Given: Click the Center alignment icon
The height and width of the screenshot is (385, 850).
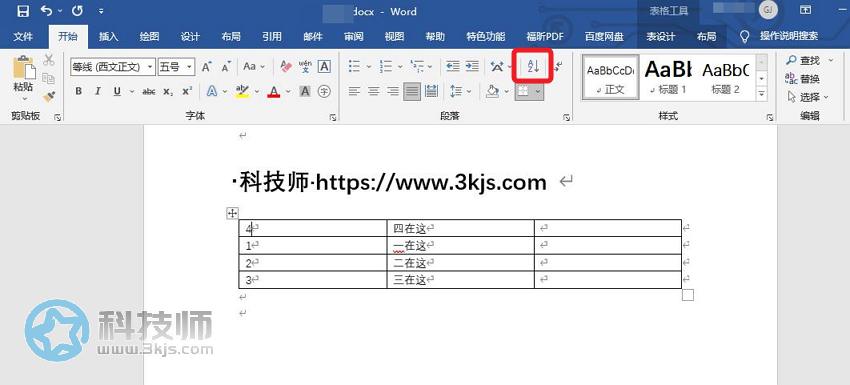Looking at the screenshot, I should (x=374, y=92).
